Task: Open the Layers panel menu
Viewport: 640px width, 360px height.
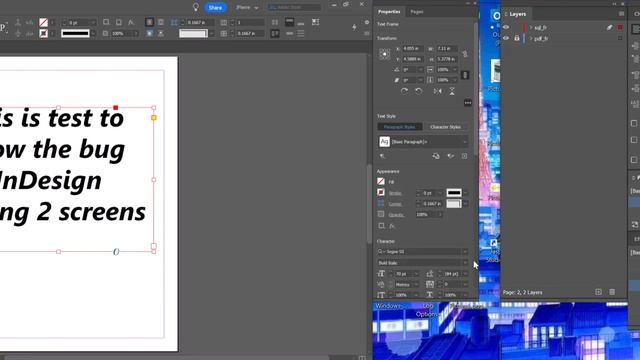Action: click(621, 14)
